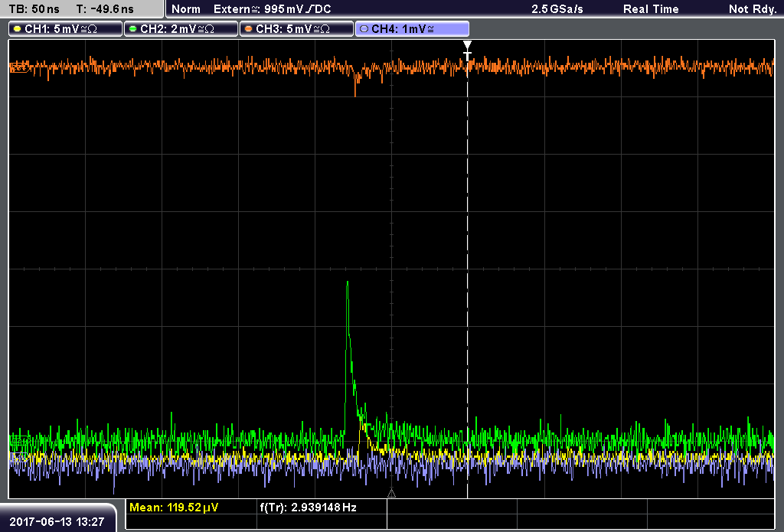Click the Real Time acquisition mode label

[651, 9]
